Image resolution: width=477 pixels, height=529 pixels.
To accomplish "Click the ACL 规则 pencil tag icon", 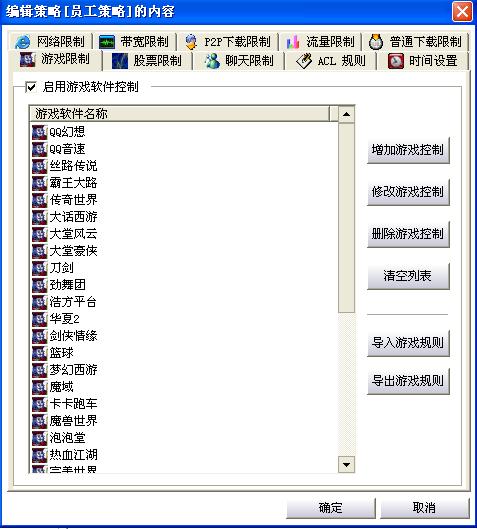I will tap(304, 61).
